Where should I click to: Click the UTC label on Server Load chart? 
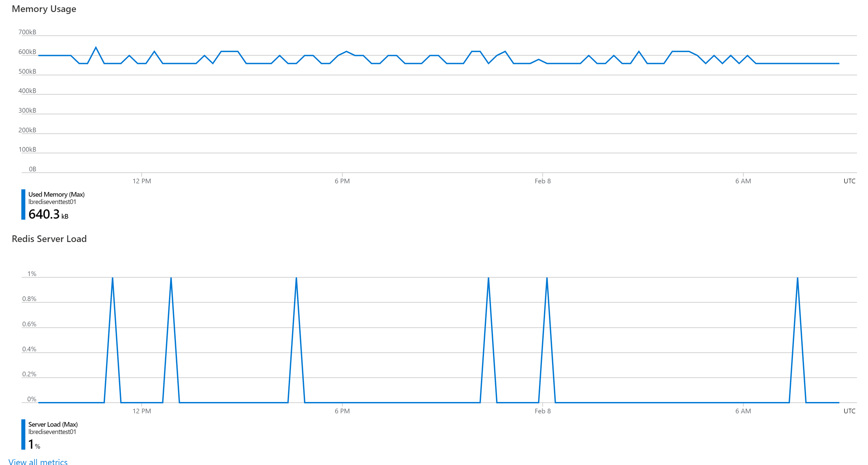[849, 411]
